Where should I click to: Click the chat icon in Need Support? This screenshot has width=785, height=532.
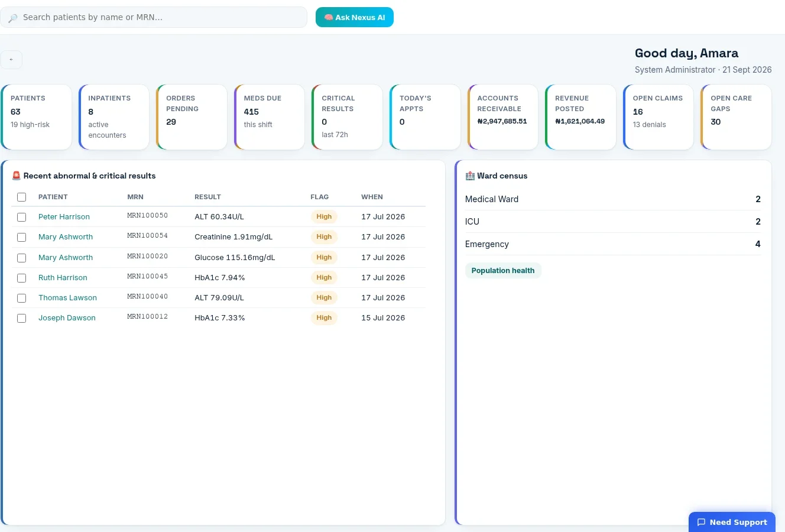(701, 522)
